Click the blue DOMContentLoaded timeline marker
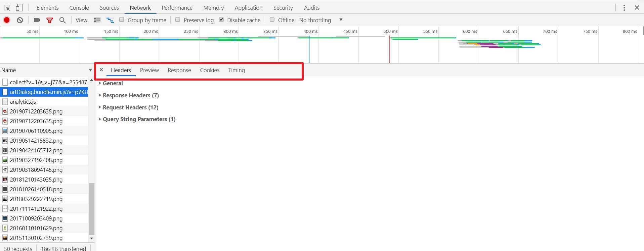644x251 pixels. point(309,50)
